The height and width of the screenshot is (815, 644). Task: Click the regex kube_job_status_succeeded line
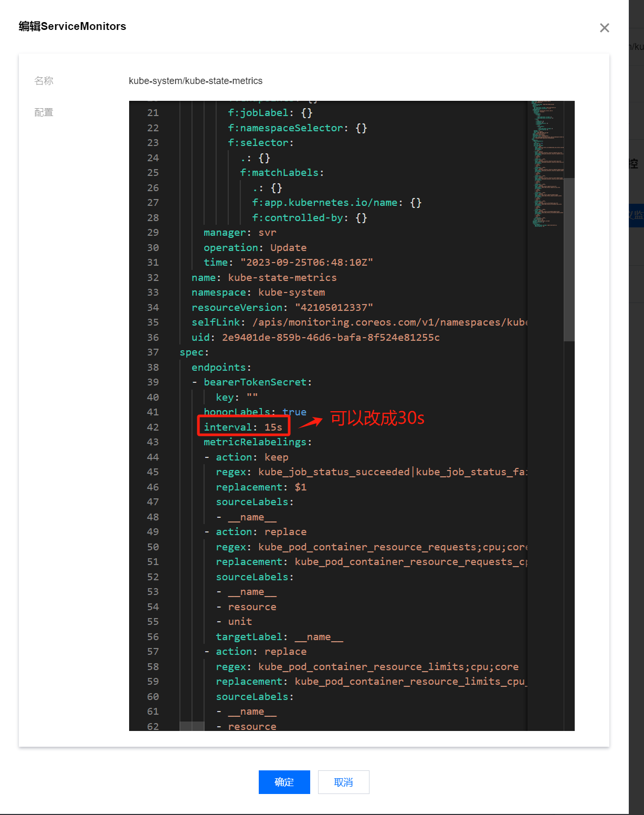pyautogui.click(x=372, y=472)
